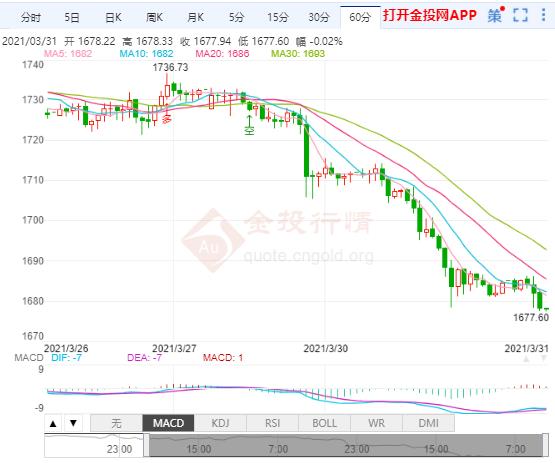Open the 日K daily candlestick tab
The width and height of the screenshot is (555, 463).
point(113,17)
